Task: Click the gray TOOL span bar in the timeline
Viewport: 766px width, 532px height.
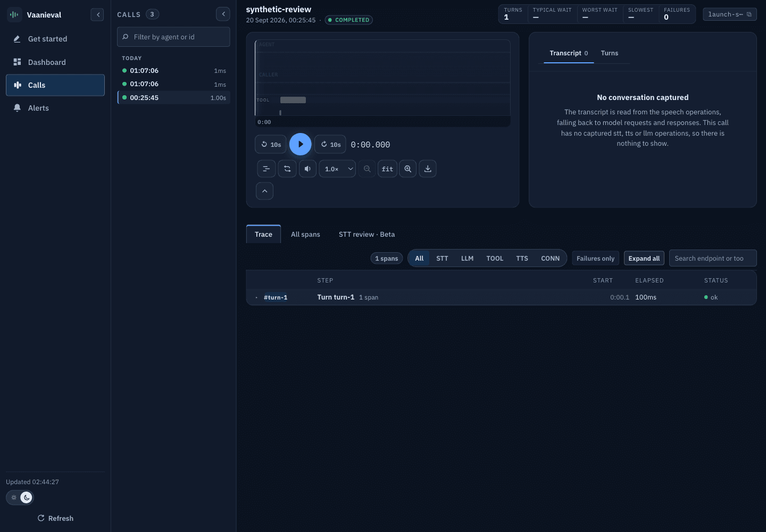Action: [293, 100]
